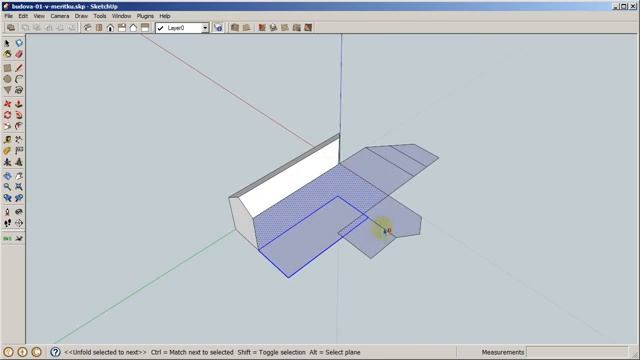Click the Outer Shell solid tool

[x=11, y=28]
